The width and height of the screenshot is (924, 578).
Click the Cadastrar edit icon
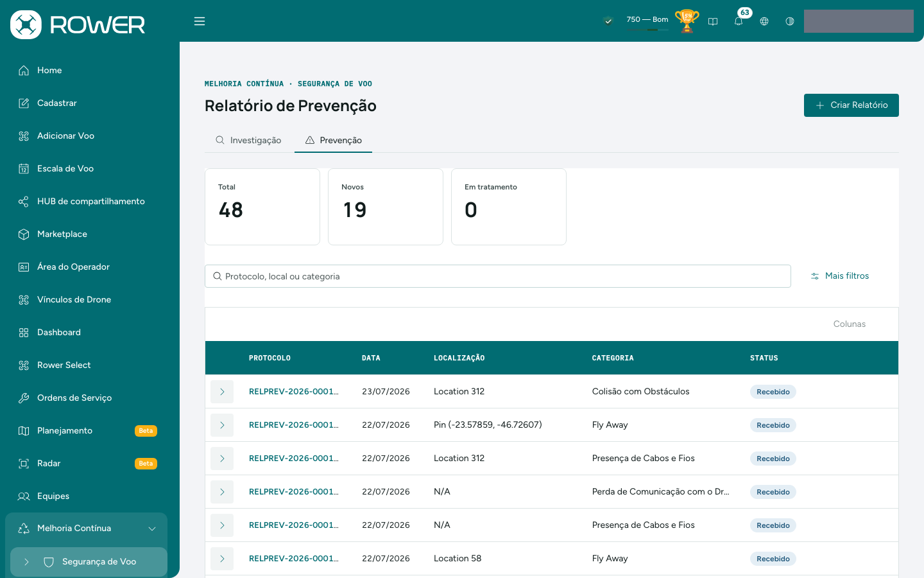[24, 103]
